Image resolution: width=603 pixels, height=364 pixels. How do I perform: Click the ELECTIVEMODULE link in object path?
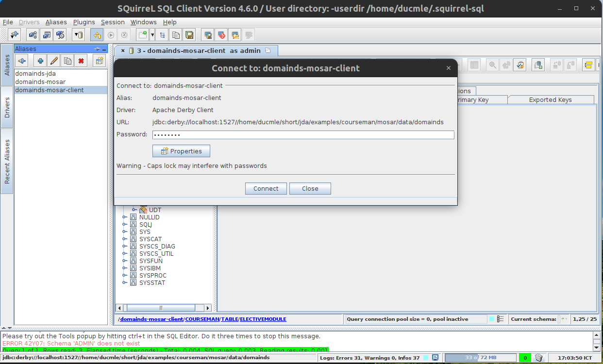pyautogui.click(x=263, y=319)
